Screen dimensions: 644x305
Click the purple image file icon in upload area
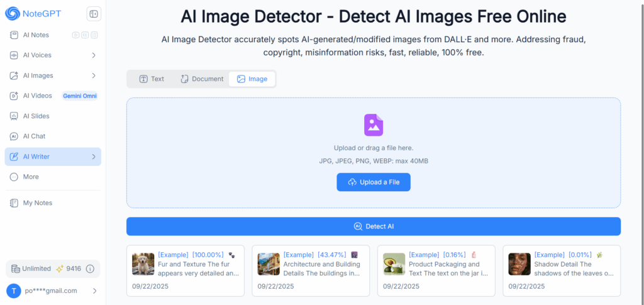[x=374, y=125]
